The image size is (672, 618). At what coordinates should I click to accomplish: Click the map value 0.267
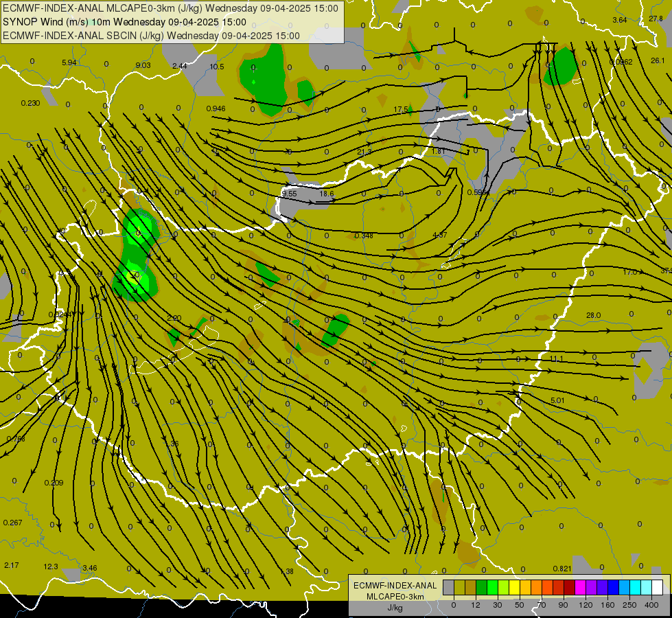[x=12, y=523]
